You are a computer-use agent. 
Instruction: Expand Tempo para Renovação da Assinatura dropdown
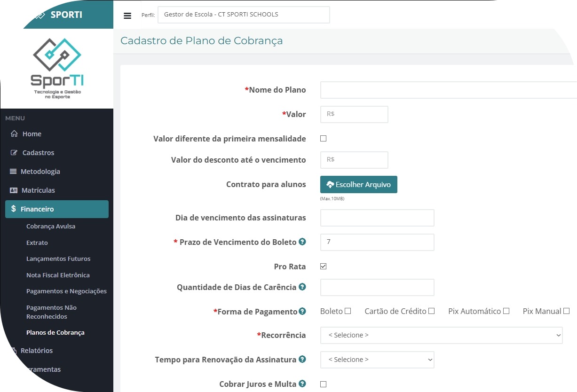377,360
